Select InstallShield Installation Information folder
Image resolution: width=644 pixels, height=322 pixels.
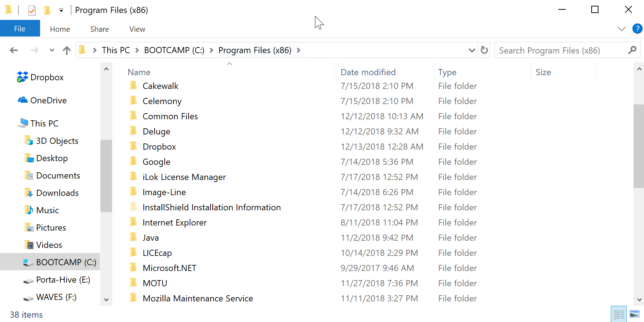[212, 207]
